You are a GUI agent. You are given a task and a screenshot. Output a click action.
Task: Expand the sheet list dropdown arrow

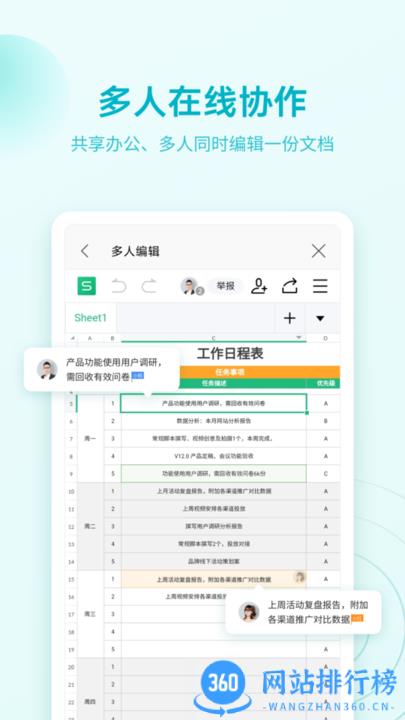tap(321, 318)
